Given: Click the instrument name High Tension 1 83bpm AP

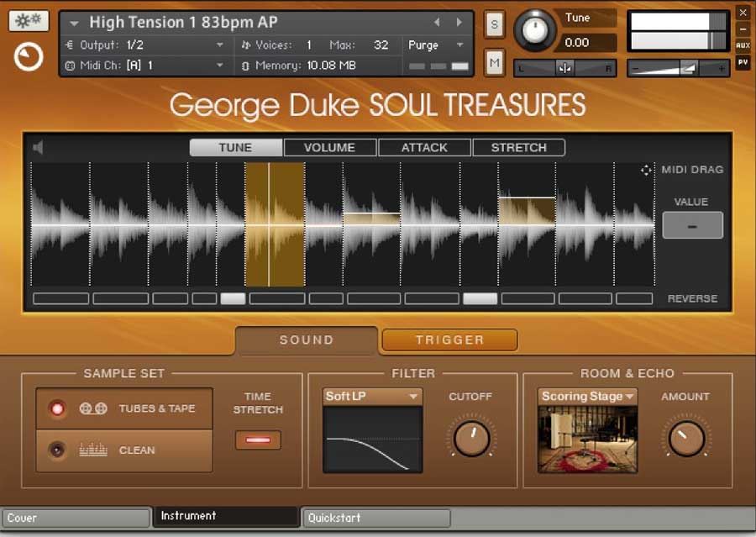Looking at the screenshot, I should 183,22.
